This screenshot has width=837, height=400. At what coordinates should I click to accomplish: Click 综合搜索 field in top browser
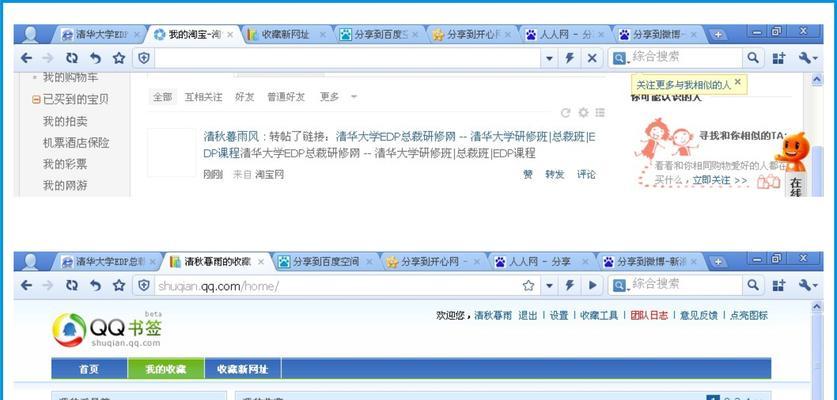point(685,58)
